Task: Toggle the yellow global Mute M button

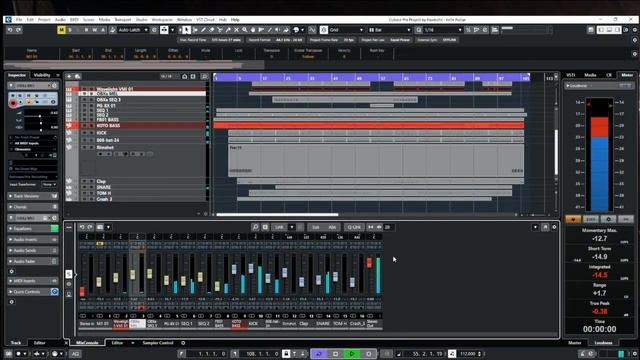Action: click(61, 30)
